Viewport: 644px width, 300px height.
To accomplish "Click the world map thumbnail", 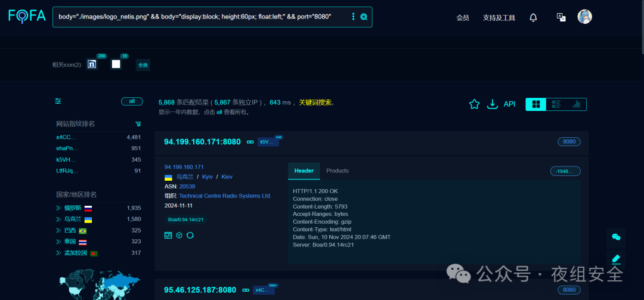I will (98, 284).
